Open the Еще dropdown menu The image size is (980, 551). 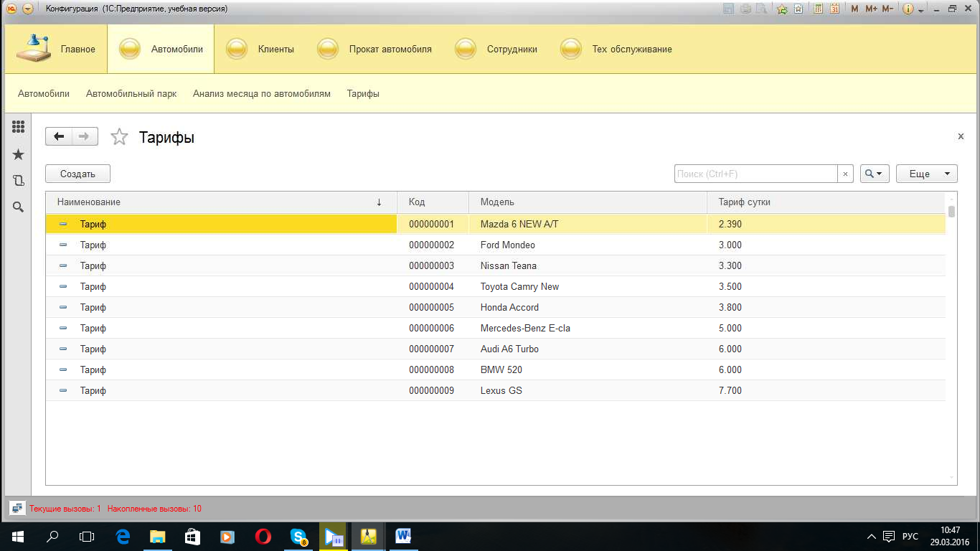coord(927,174)
